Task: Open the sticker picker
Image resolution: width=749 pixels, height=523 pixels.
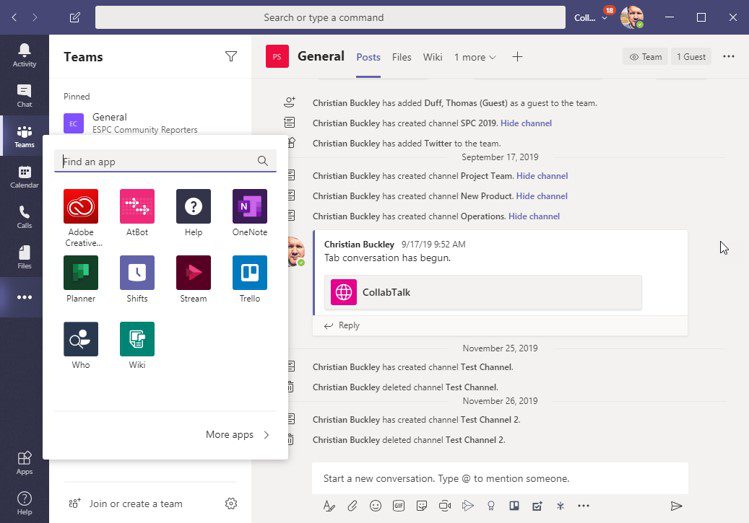Action: click(x=421, y=506)
